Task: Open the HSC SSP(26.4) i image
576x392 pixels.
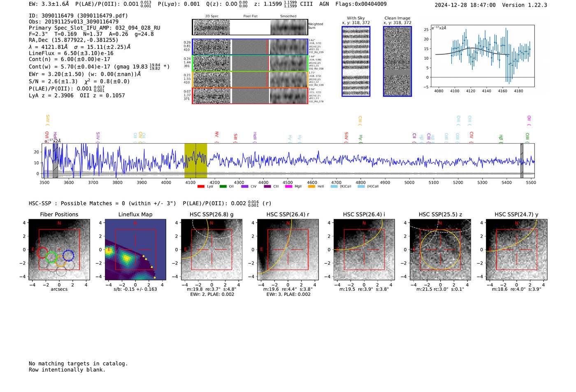Action: [364, 250]
